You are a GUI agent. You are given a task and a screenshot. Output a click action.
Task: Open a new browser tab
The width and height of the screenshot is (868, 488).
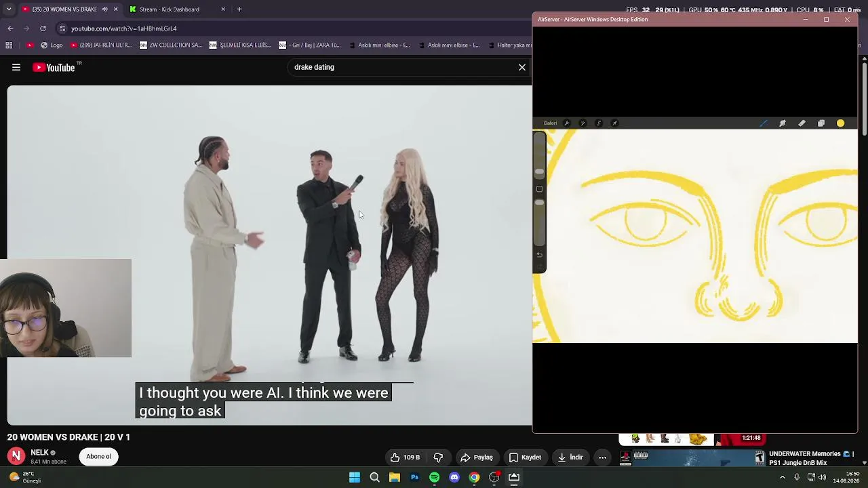tap(239, 9)
